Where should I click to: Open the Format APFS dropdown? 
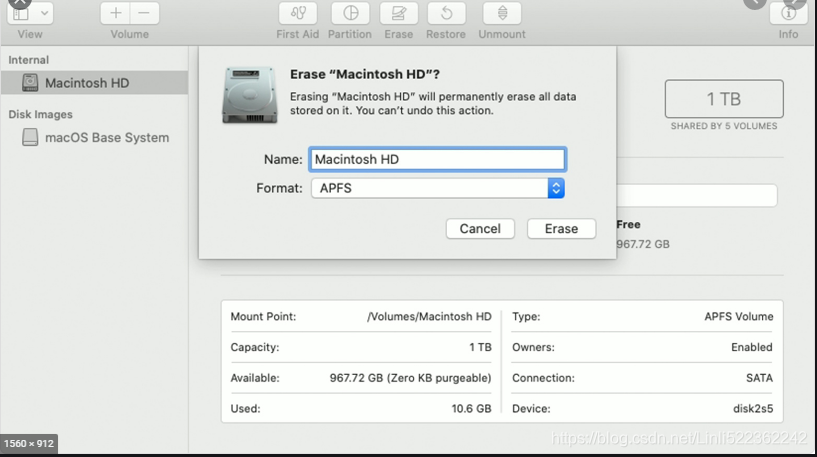coord(438,188)
